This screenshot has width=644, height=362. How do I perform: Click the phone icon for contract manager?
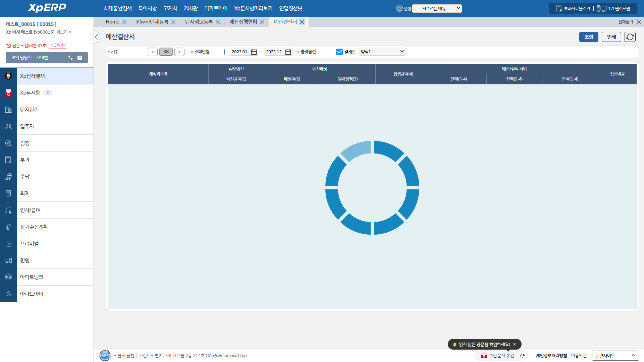click(70, 58)
